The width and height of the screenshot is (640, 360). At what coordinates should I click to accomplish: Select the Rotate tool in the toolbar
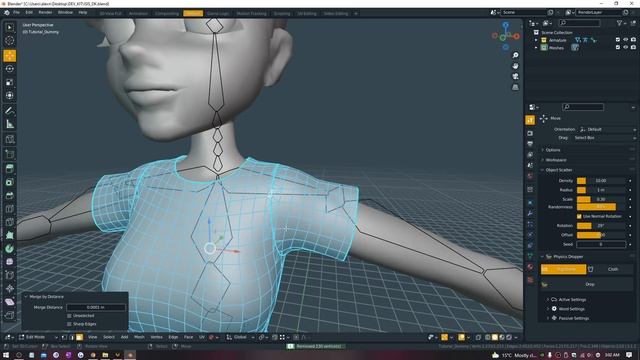pos(9,69)
